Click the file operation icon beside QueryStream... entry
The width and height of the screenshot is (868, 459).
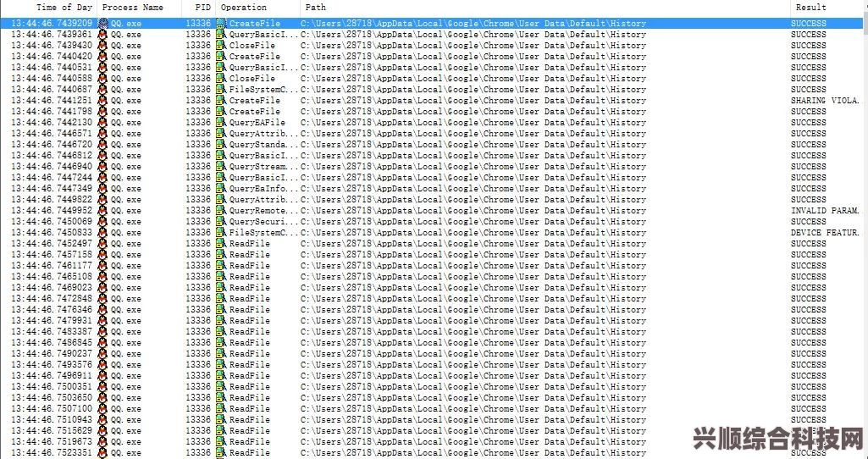pos(221,166)
